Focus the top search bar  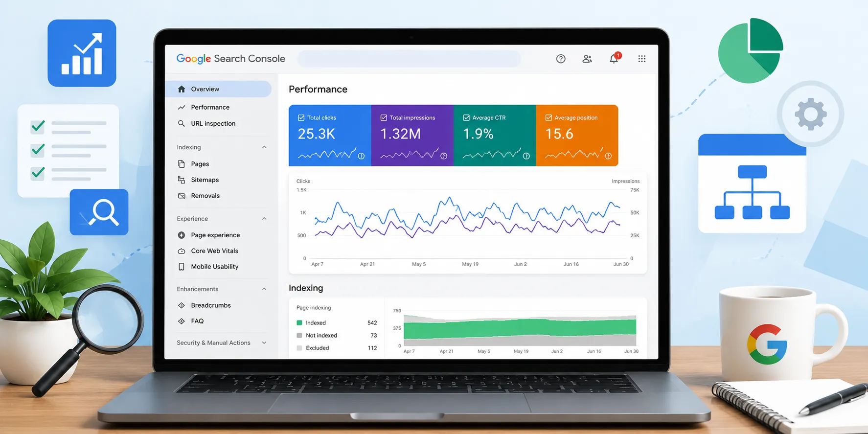(409, 59)
